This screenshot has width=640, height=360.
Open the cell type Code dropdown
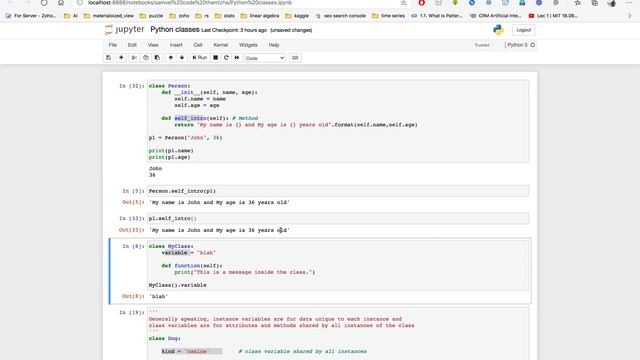(x=264, y=58)
